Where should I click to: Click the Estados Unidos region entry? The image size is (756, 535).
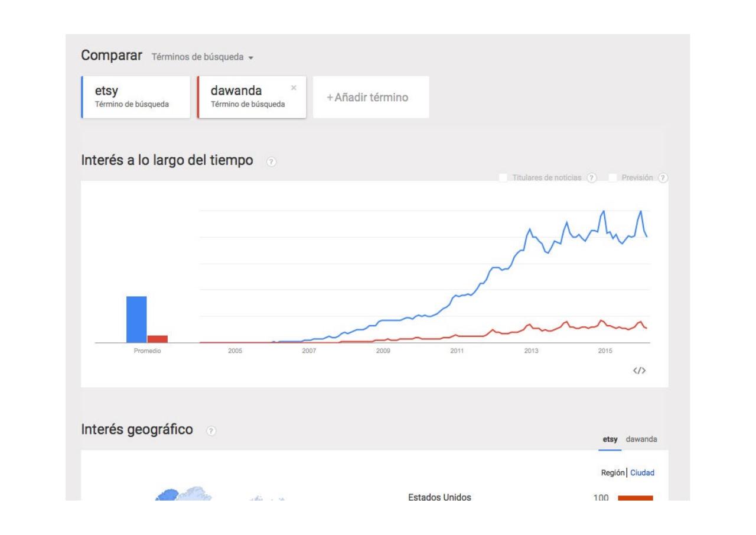coord(439,497)
